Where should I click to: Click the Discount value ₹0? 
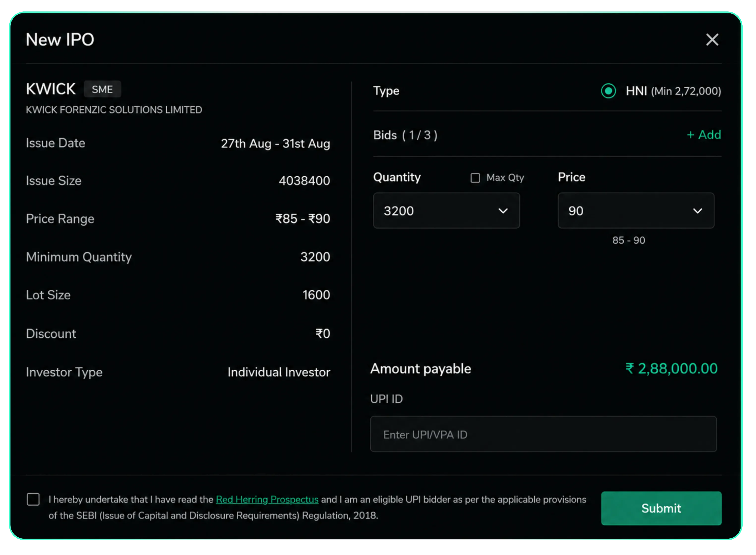tap(323, 334)
